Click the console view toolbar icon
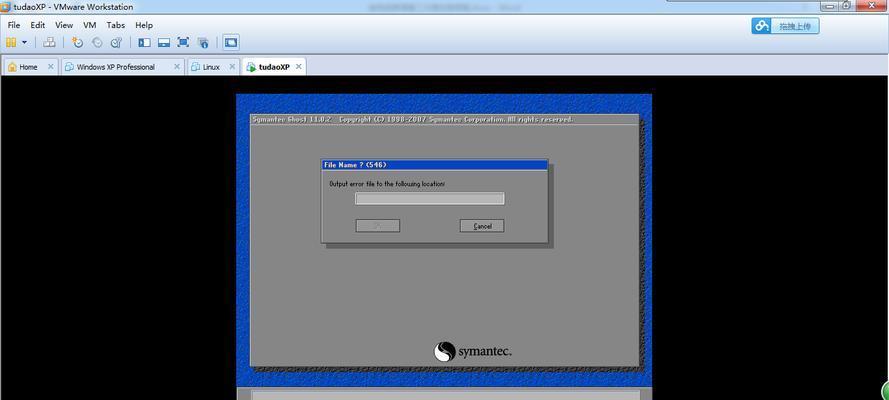The image size is (889, 400). tap(231, 42)
